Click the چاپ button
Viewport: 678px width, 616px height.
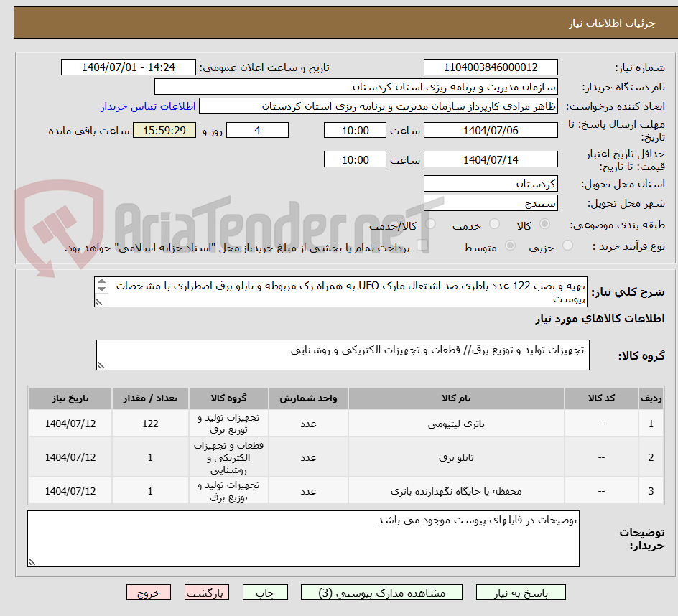265,592
